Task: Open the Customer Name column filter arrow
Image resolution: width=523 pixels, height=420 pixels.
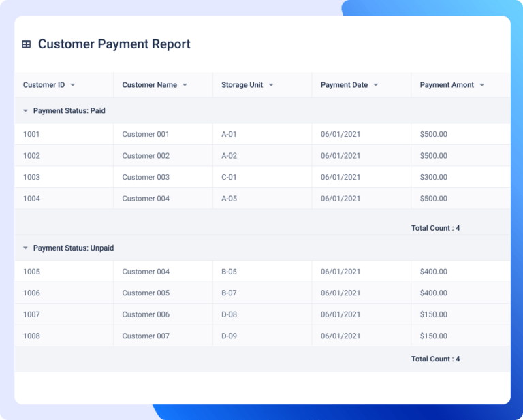Action: point(185,85)
